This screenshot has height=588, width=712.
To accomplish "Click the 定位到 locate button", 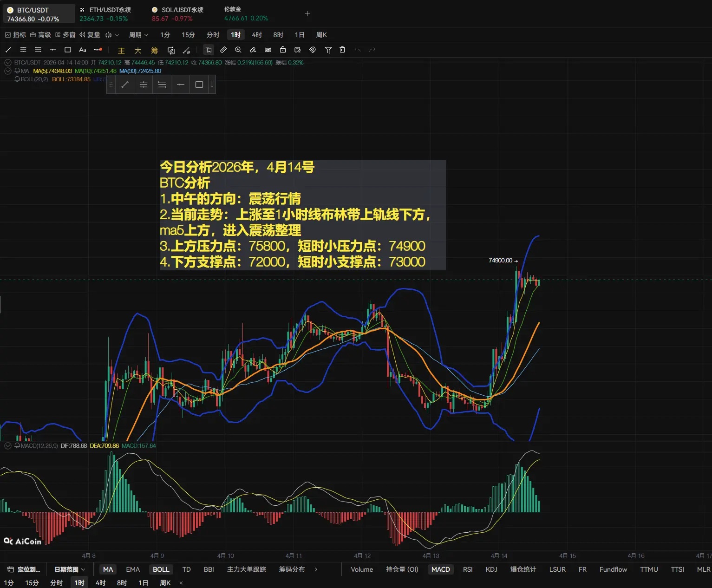I will tap(24, 569).
